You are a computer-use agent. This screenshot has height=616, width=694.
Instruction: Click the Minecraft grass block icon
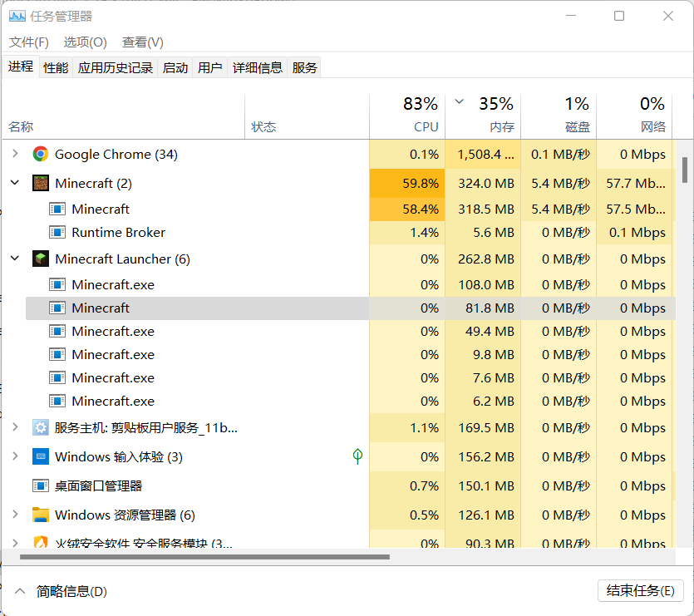point(40,183)
